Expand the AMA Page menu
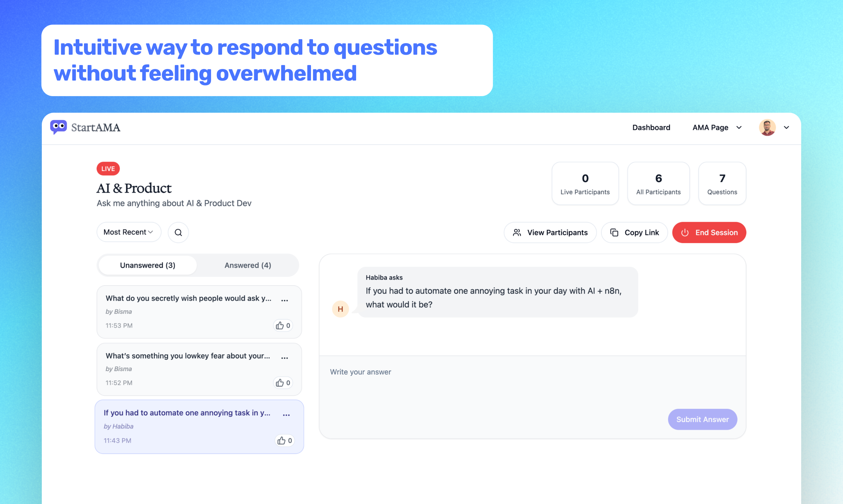Image resolution: width=843 pixels, height=504 pixels. point(717,127)
